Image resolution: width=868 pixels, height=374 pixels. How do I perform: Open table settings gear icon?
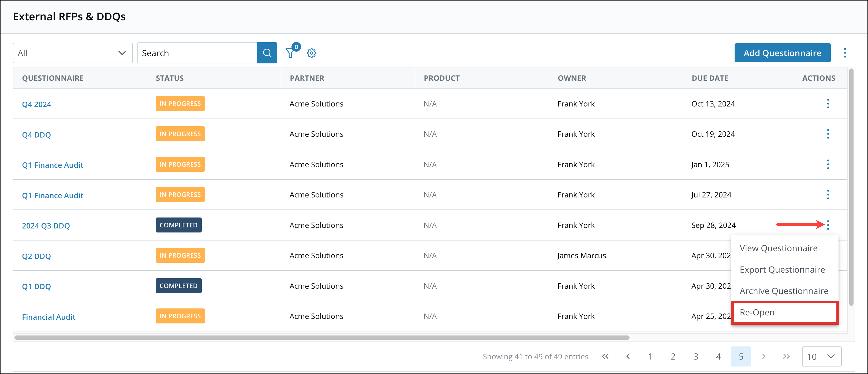[x=312, y=53]
